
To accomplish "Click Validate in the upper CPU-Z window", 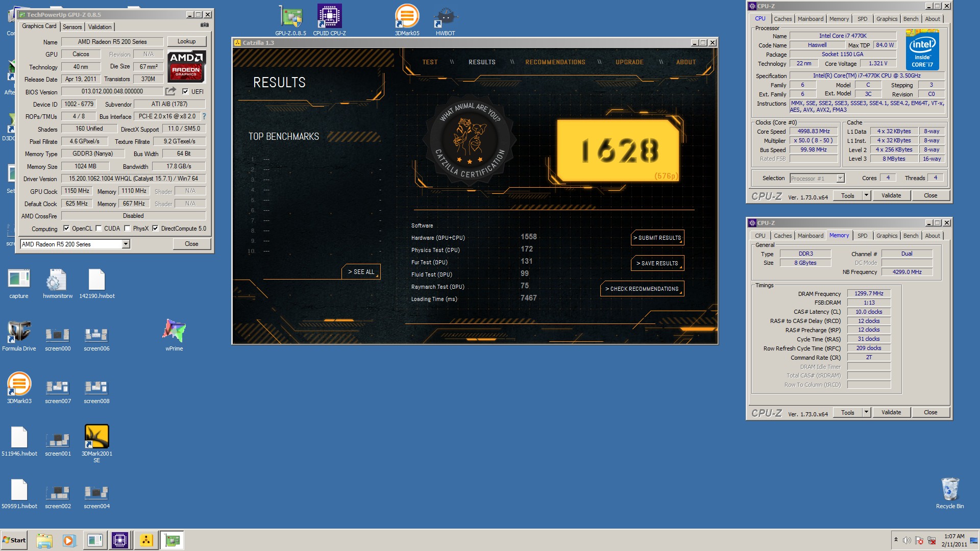I will click(x=891, y=195).
